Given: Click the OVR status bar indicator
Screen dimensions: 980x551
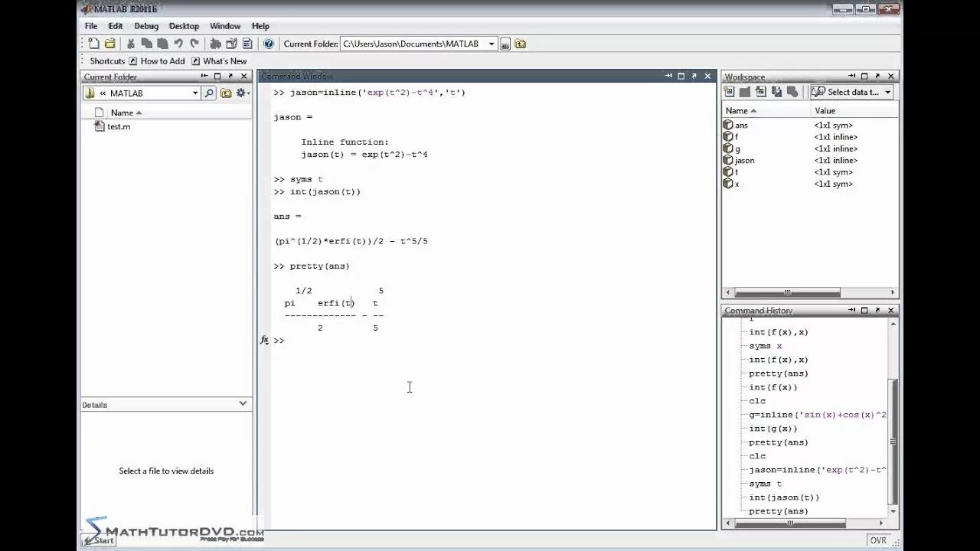Looking at the screenshot, I should [878, 540].
